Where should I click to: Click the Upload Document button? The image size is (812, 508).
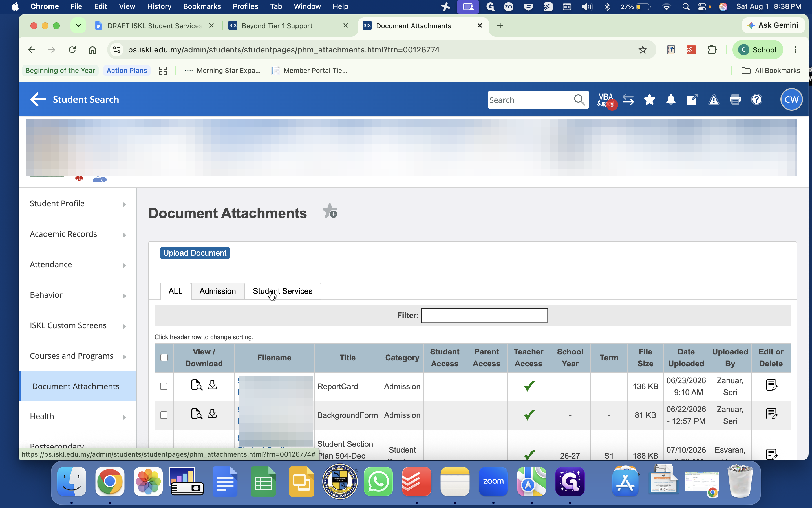pyautogui.click(x=195, y=253)
